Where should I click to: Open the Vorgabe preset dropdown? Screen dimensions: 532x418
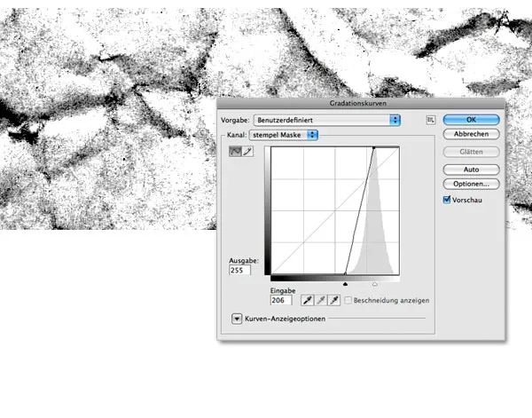(x=326, y=119)
